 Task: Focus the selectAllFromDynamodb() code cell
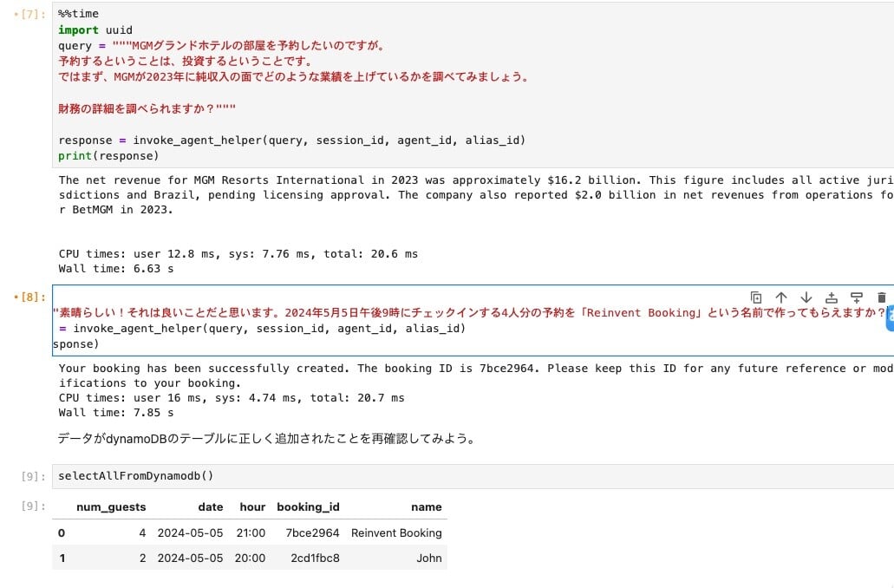tap(473, 476)
